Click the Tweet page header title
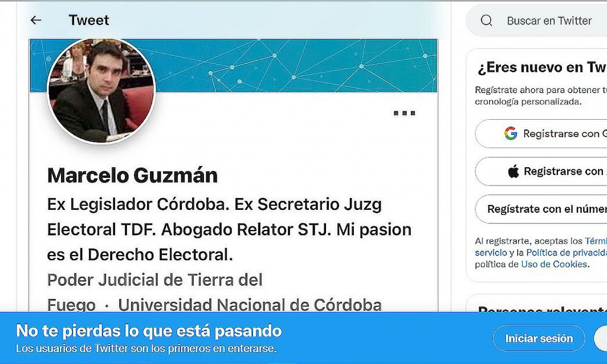 (89, 20)
